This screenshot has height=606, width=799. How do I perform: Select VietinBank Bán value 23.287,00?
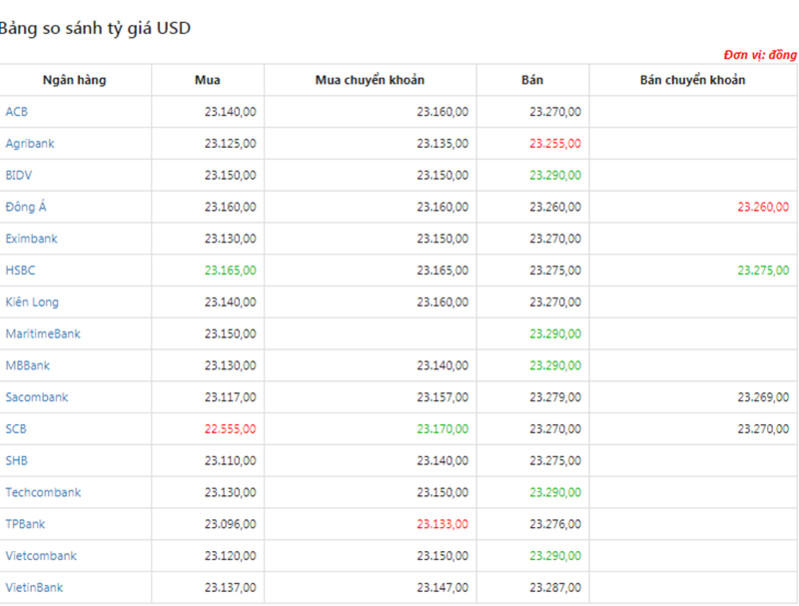pos(555,587)
